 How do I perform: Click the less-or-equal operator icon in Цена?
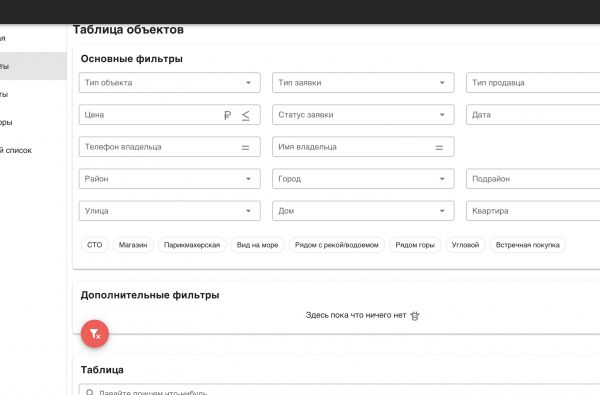[246, 115]
